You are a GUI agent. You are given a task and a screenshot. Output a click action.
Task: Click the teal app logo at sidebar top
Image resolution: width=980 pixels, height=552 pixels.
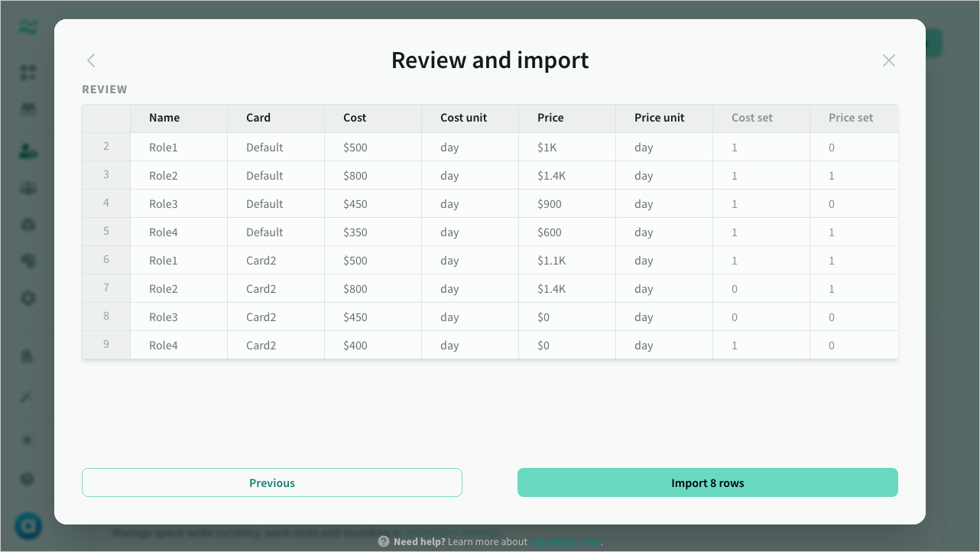(x=28, y=27)
